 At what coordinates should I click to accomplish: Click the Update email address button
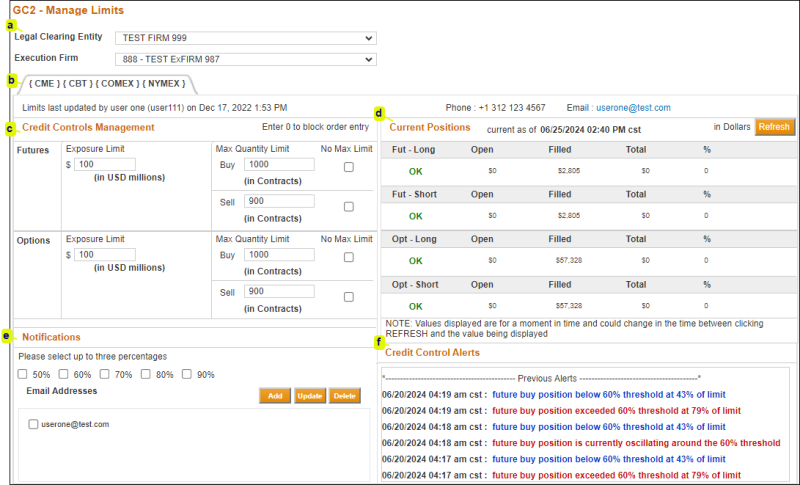[309, 396]
